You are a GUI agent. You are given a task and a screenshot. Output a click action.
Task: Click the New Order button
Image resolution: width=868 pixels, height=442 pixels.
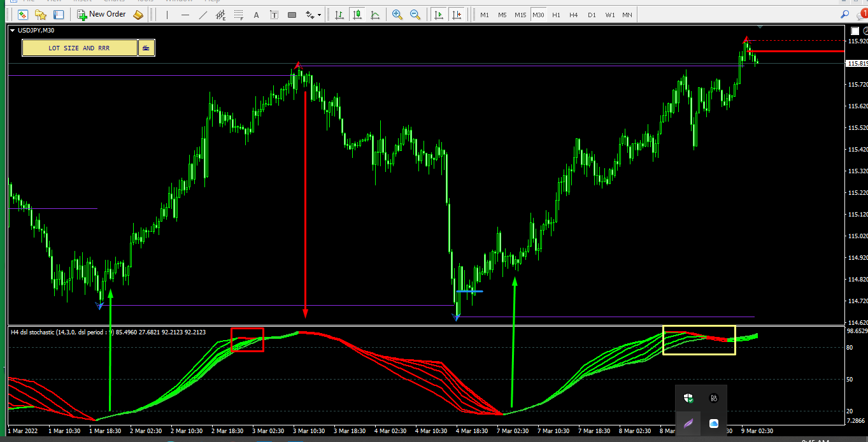[102, 14]
